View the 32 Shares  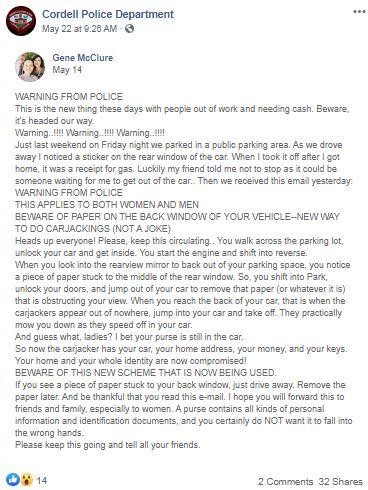coord(340,482)
